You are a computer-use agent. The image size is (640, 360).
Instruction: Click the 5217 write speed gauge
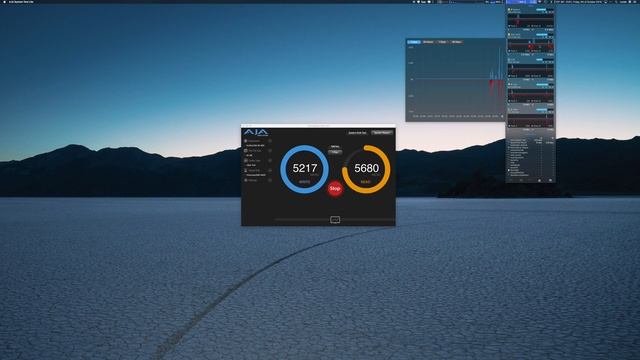tap(304, 169)
